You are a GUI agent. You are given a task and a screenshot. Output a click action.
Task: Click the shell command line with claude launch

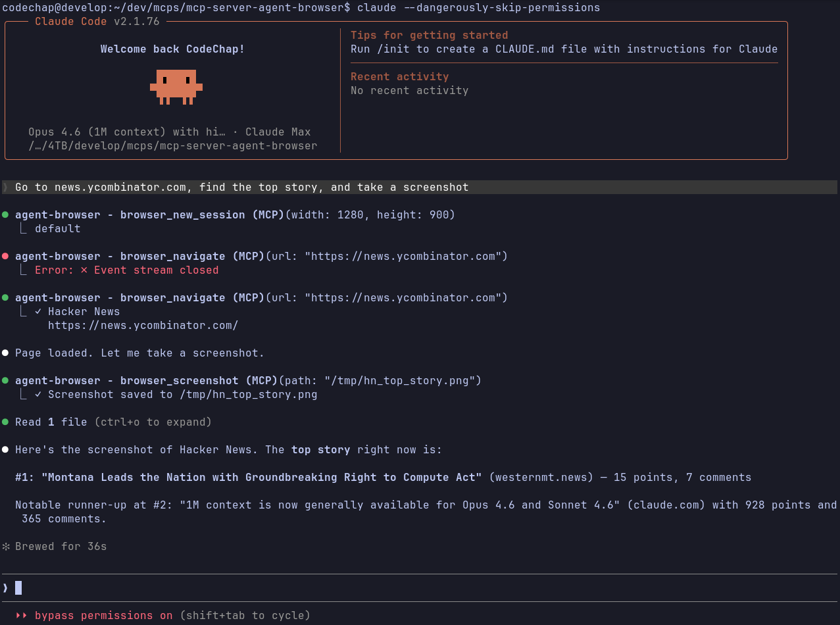tap(301, 8)
